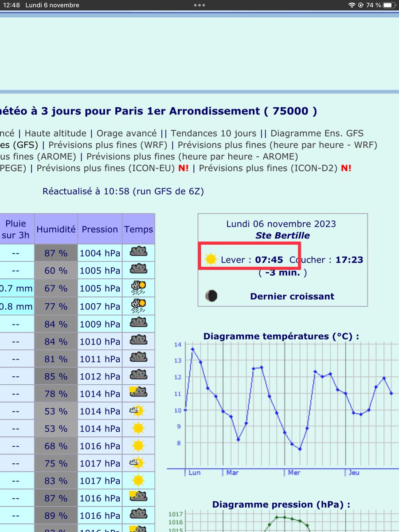Click the cloud icon in the 1012 hPa row
The width and height of the screenshot is (399, 532).
138,375
